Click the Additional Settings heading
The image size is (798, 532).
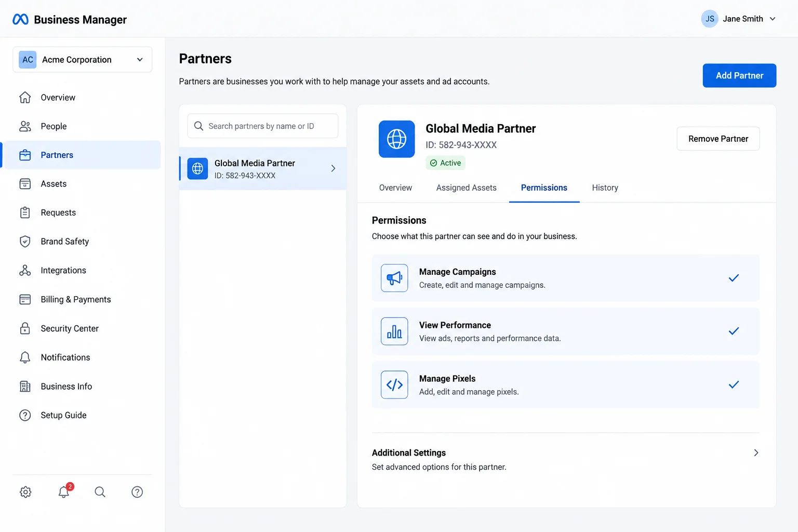409,453
